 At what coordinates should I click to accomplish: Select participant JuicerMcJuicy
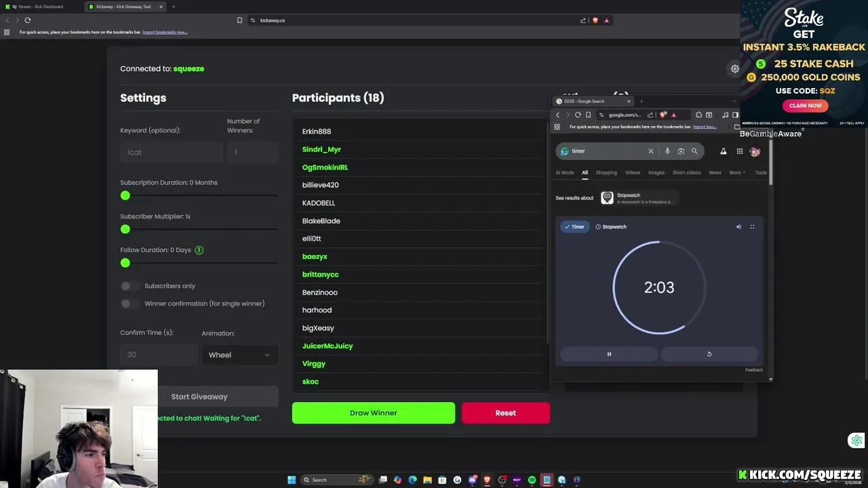[328, 346]
